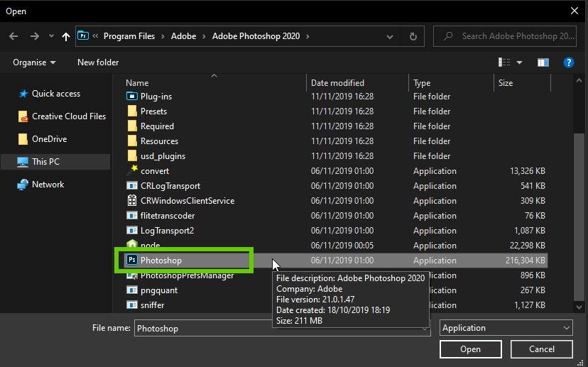Open address bar history dropdown
The height and width of the screenshot is (367, 588).
390,37
